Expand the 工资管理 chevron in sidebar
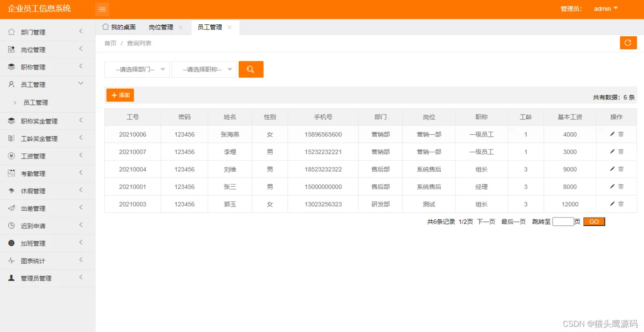644x332 pixels. (80, 155)
